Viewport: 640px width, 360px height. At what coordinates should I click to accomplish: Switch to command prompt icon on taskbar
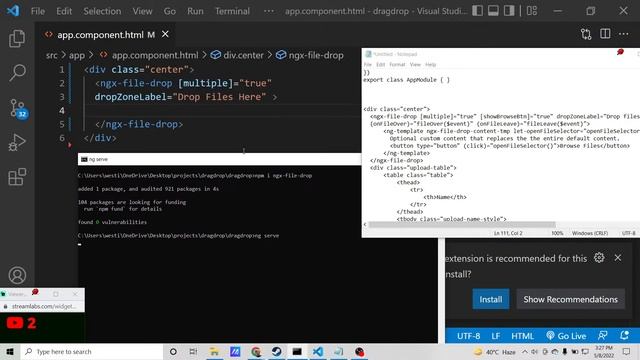(x=297, y=351)
